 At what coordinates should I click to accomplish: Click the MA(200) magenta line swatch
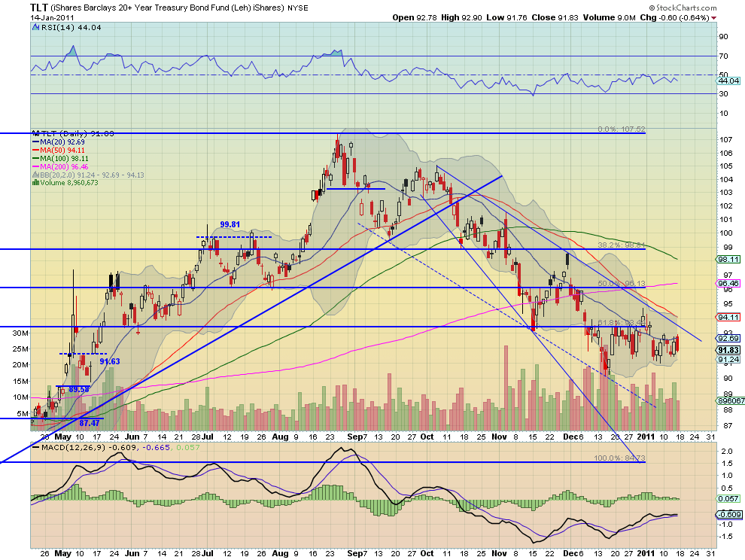(x=35, y=167)
